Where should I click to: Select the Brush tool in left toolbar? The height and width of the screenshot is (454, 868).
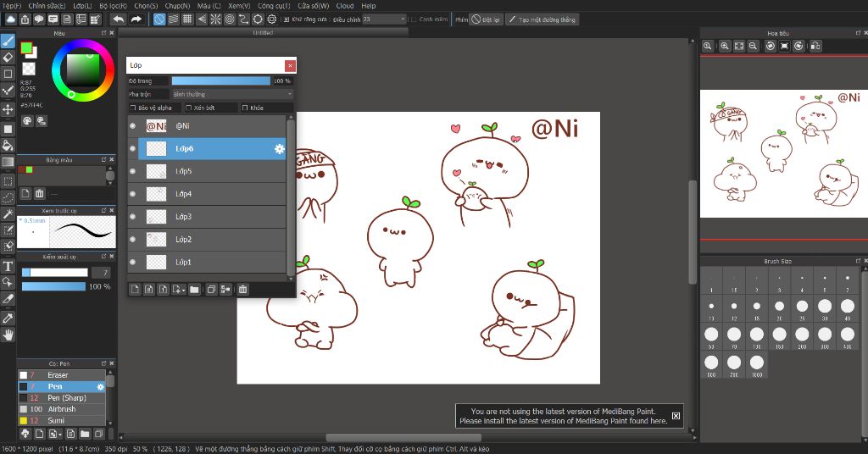[x=8, y=41]
